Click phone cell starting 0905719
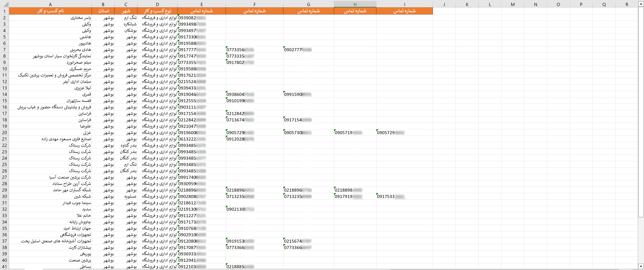 [355, 133]
